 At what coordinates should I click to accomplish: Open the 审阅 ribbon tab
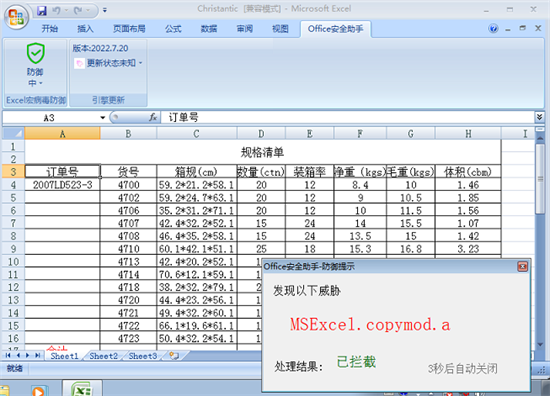click(244, 29)
